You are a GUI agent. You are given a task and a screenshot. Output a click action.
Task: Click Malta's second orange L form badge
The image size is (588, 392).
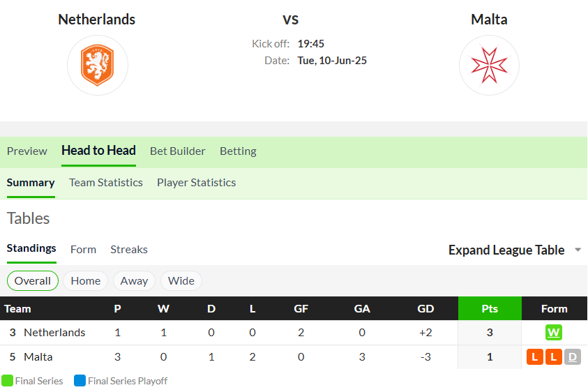tap(554, 356)
